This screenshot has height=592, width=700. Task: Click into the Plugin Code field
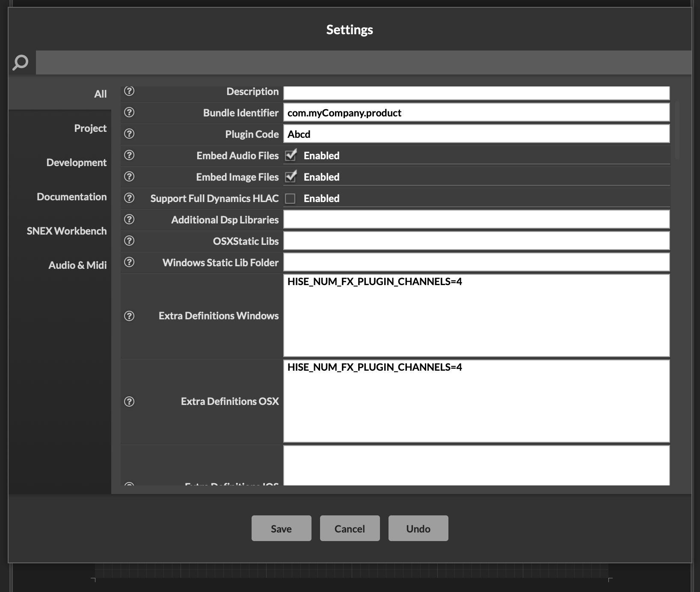[x=477, y=134]
